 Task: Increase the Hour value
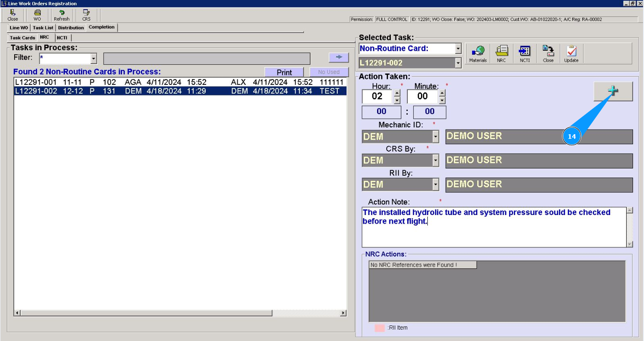click(x=397, y=93)
